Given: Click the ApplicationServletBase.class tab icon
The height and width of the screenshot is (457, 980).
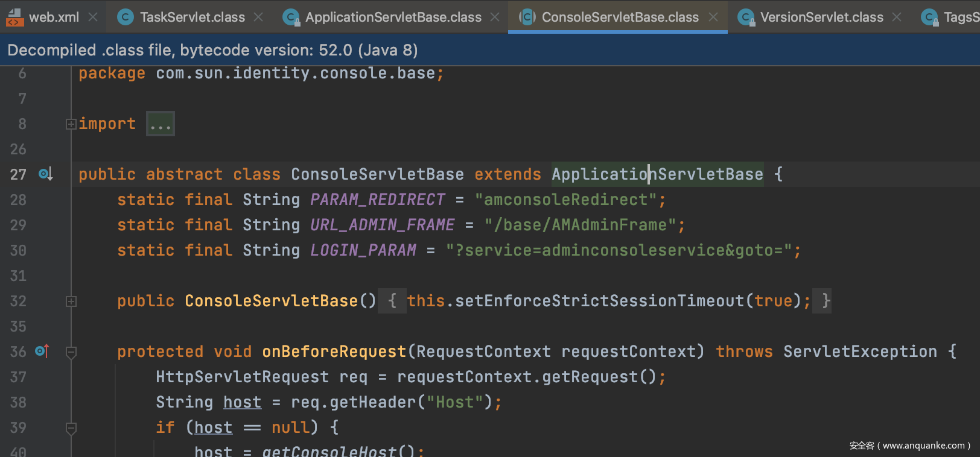Looking at the screenshot, I should coord(291,17).
